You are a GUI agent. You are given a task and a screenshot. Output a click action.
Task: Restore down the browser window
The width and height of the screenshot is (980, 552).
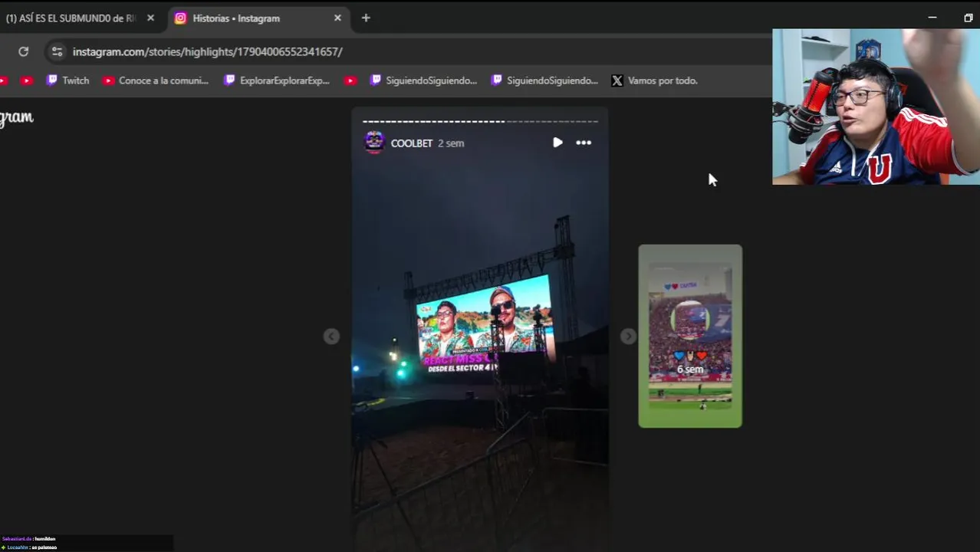(x=968, y=18)
